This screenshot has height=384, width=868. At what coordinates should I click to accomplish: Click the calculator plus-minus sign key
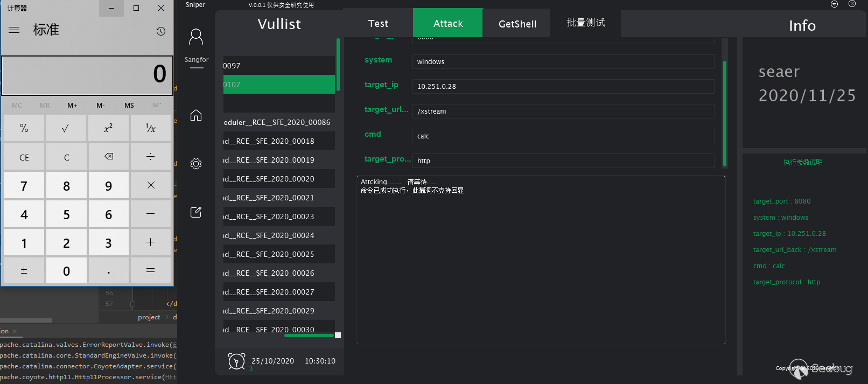point(24,270)
